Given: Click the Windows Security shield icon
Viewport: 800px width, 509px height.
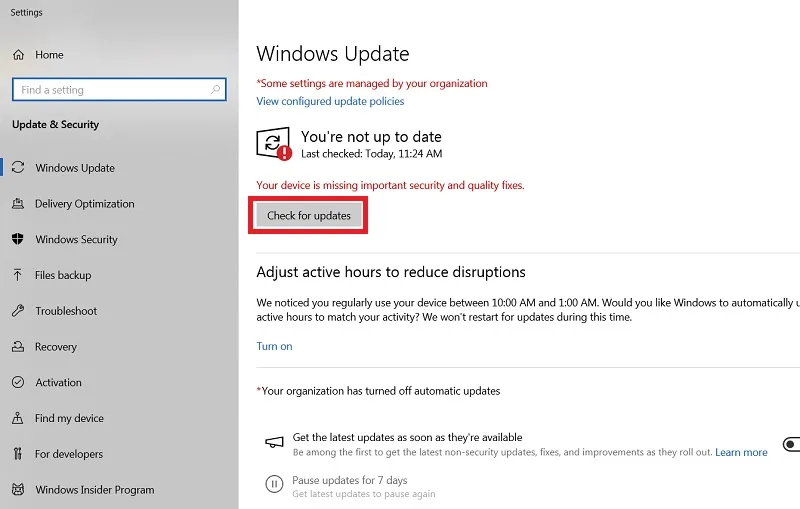Looking at the screenshot, I should (x=18, y=239).
